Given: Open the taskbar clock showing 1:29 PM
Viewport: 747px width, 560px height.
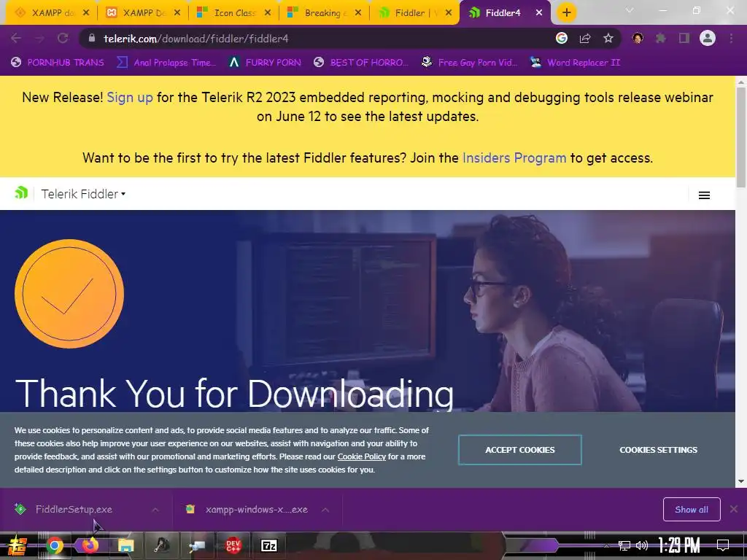Looking at the screenshot, I should pyautogui.click(x=679, y=545).
